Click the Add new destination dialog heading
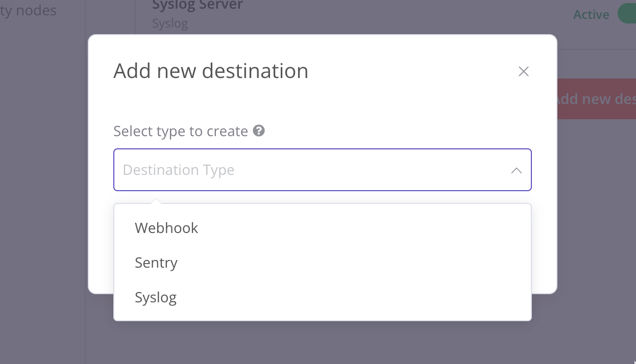636x364 pixels. pos(211,71)
